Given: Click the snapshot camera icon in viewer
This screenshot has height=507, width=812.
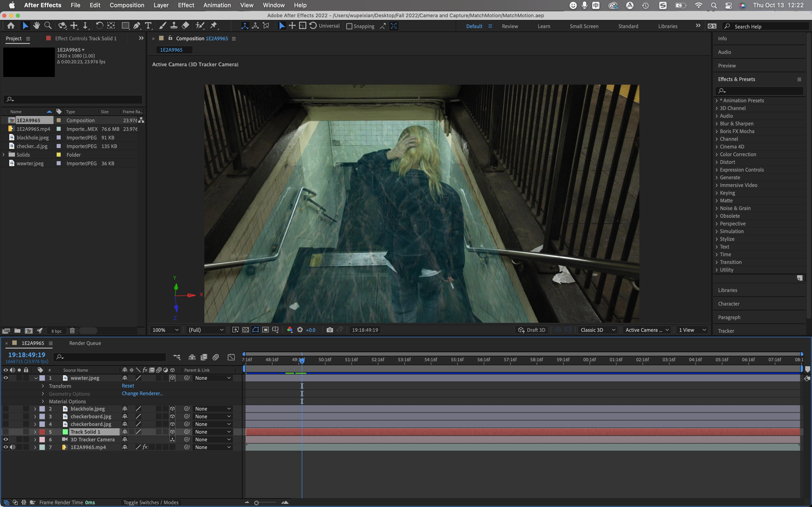Looking at the screenshot, I should tap(329, 330).
